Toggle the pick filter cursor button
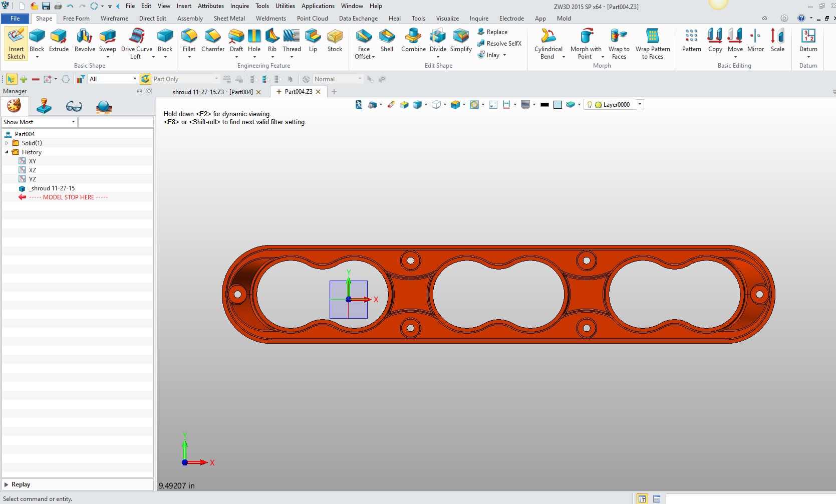The height and width of the screenshot is (504, 836). (11, 79)
